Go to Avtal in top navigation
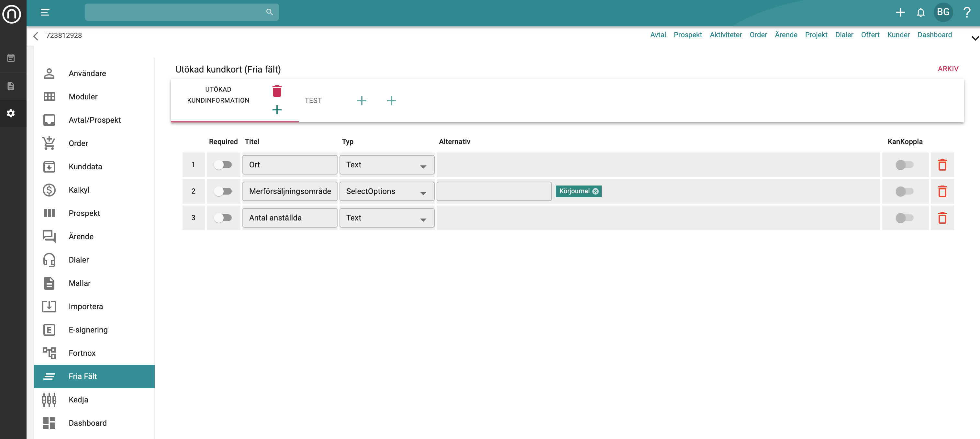Screen dimensions: 980x439 pyautogui.click(x=658, y=35)
